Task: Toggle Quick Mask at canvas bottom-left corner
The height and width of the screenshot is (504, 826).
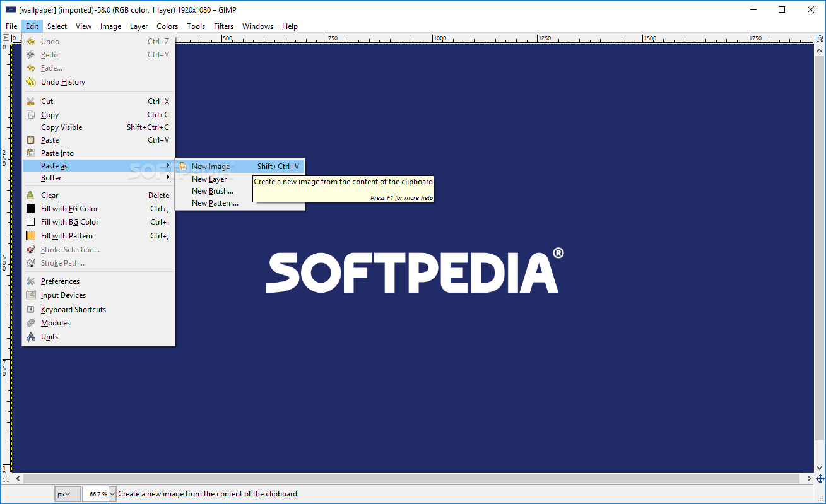Action: 6,479
